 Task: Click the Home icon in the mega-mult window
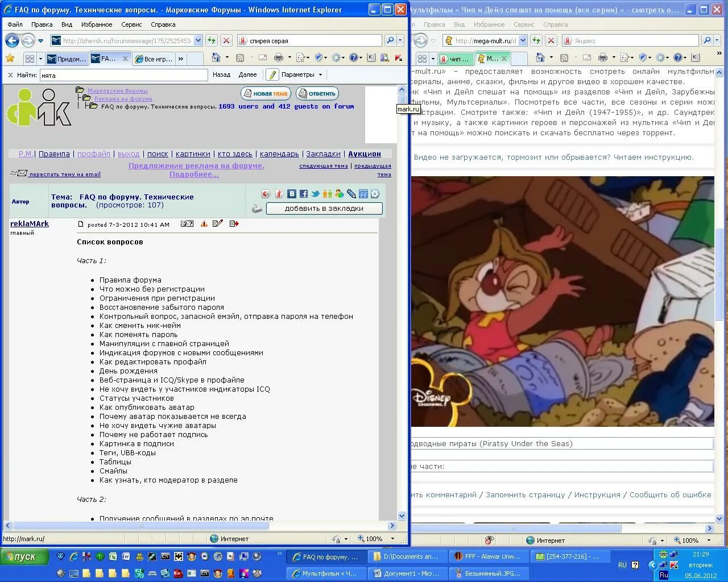tap(540, 57)
